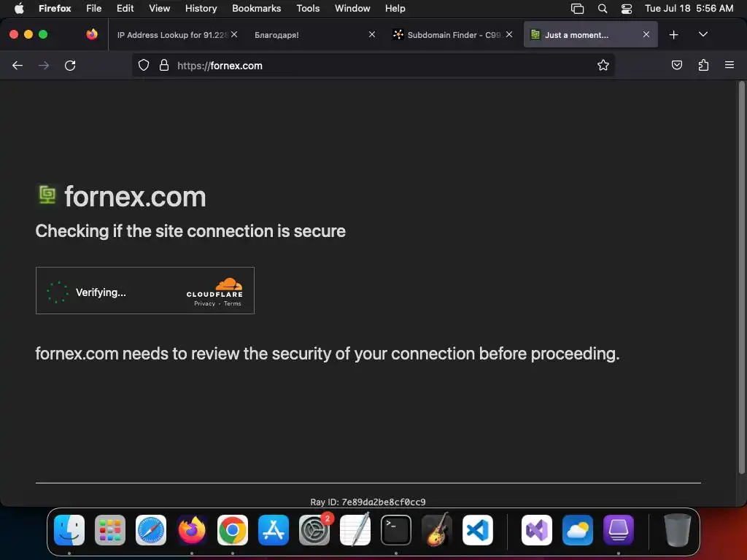
Task: Open Finder from the Dock
Action: (x=69, y=530)
